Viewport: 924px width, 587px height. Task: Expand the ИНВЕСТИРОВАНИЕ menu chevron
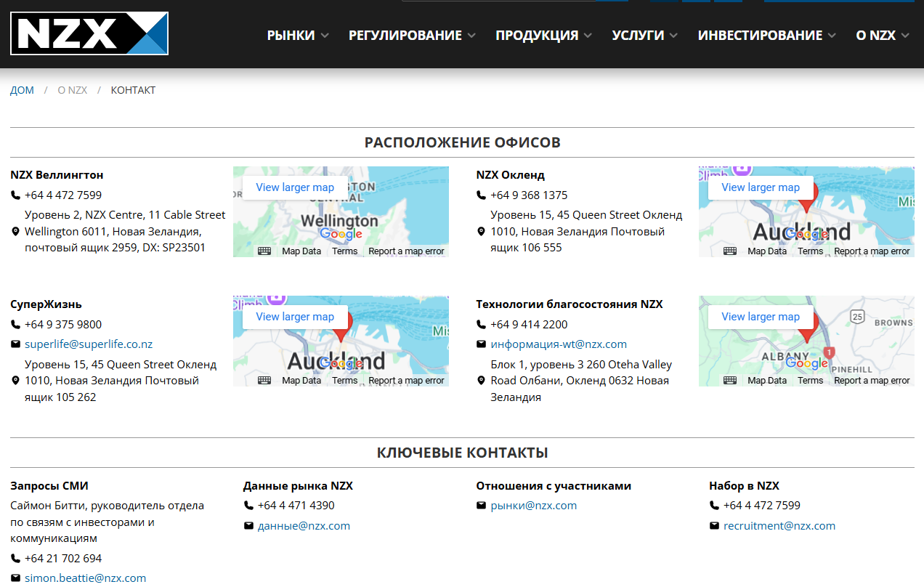point(831,36)
